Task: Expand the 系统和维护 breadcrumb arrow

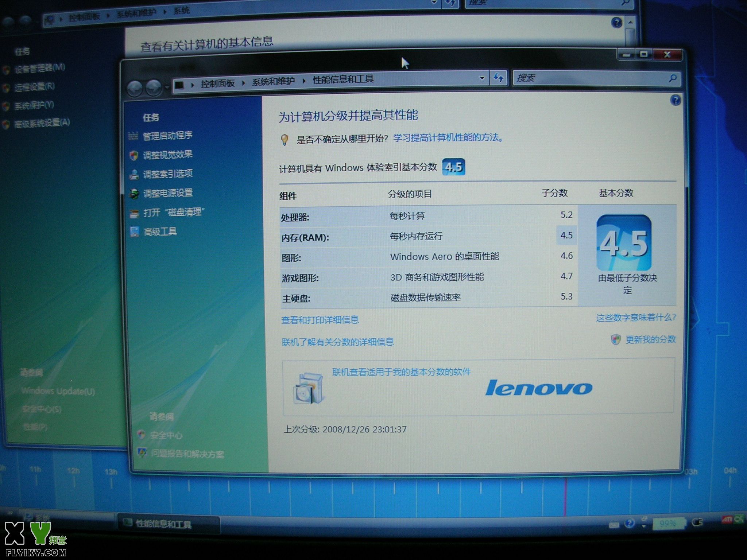Action: 304,81
